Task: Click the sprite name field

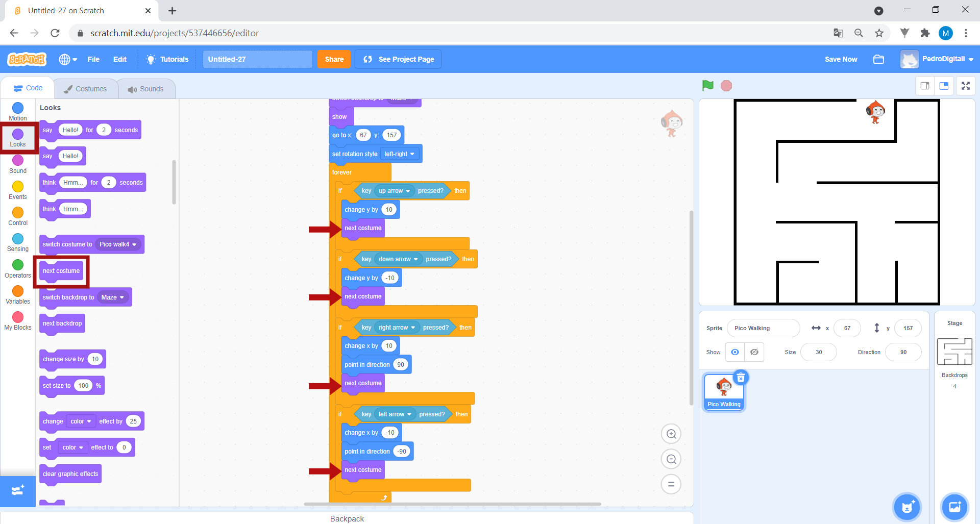Action: pos(763,328)
